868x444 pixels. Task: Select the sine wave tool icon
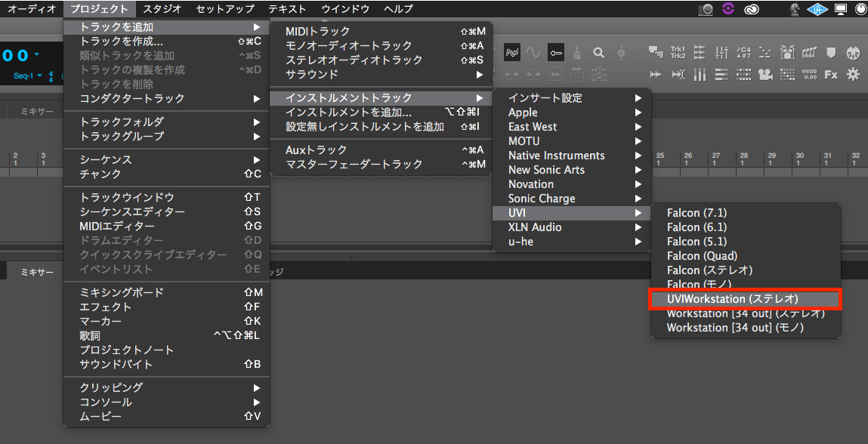tap(533, 53)
